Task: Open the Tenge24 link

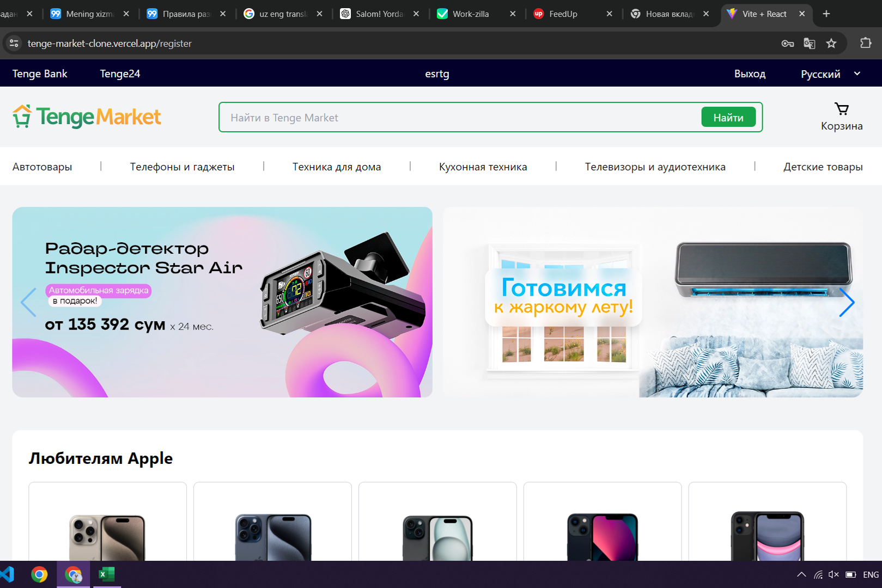Action: pos(120,73)
